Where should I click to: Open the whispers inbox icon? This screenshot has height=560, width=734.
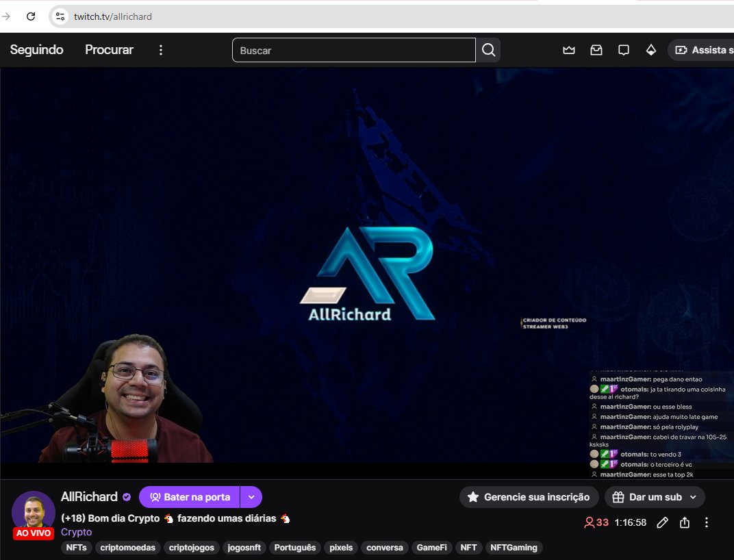tap(596, 49)
